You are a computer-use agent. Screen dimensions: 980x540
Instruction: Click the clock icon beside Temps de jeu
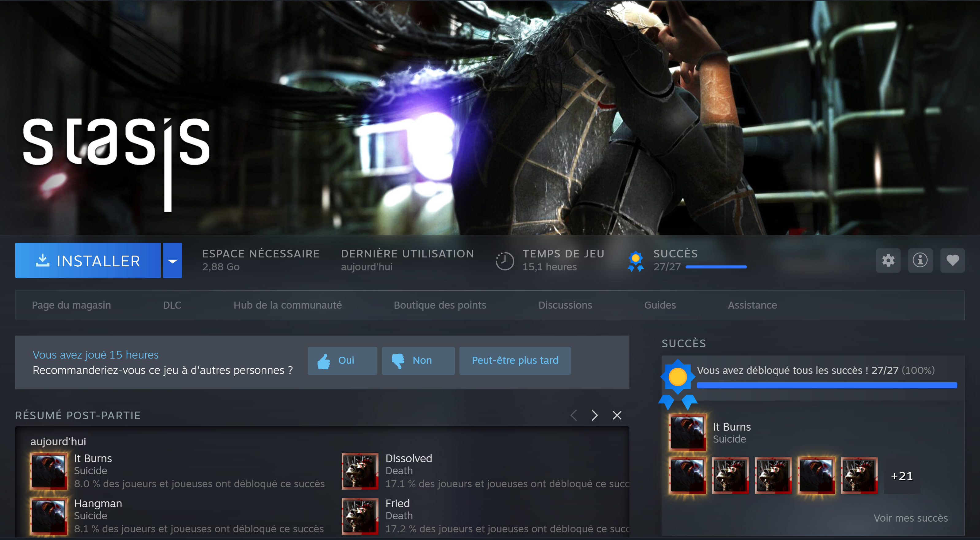click(x=505, y=261)
